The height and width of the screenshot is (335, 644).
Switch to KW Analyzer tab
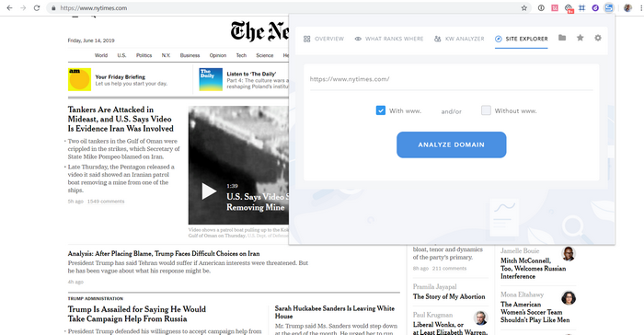(x=459, y=39)
